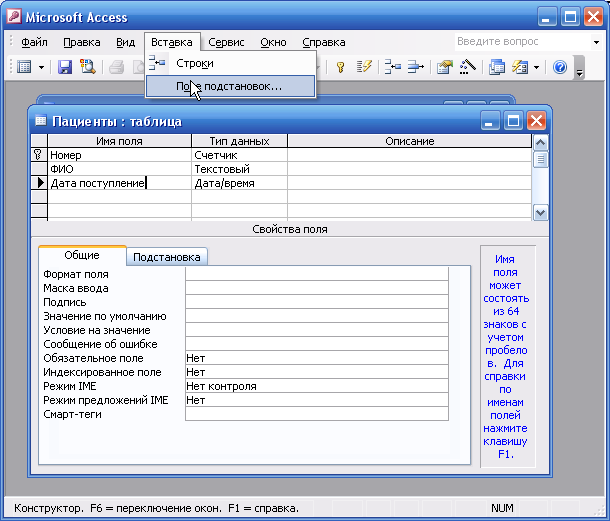Select the Номер field name cell
The width and height of the screenshot is (610, 521).
[119, 155]
